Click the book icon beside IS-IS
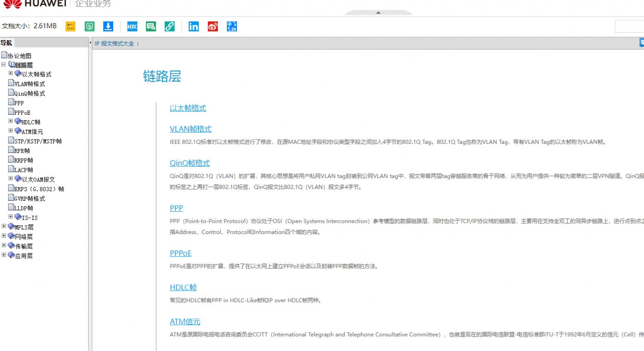This screenshot has width=644, height=351. pyautogui.click(x=18, y=216)
